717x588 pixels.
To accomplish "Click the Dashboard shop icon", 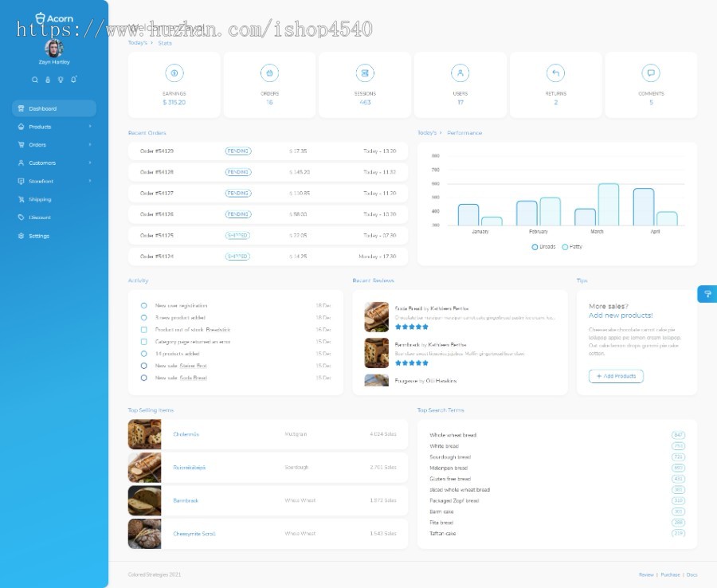I will [21, 108].
